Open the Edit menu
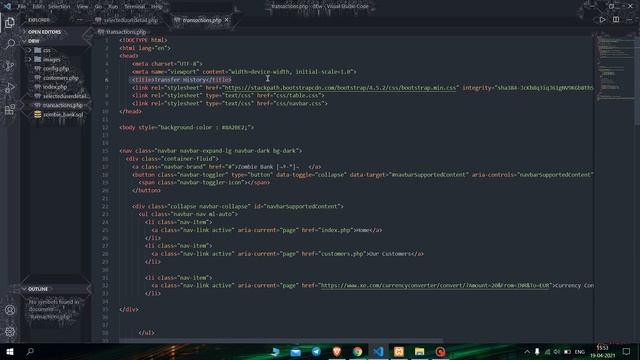 pyautogui.click(x=38, y=6)
